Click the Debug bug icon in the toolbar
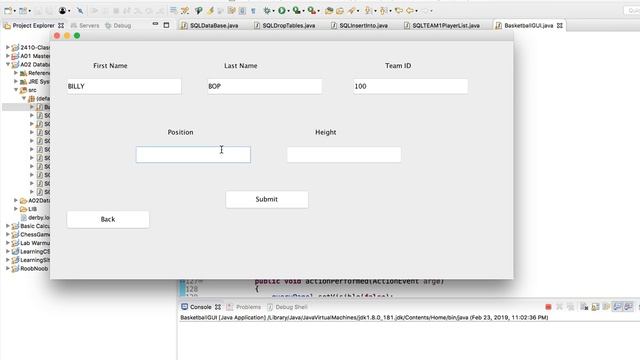The image size is (640, 360). tap(267, 11)
